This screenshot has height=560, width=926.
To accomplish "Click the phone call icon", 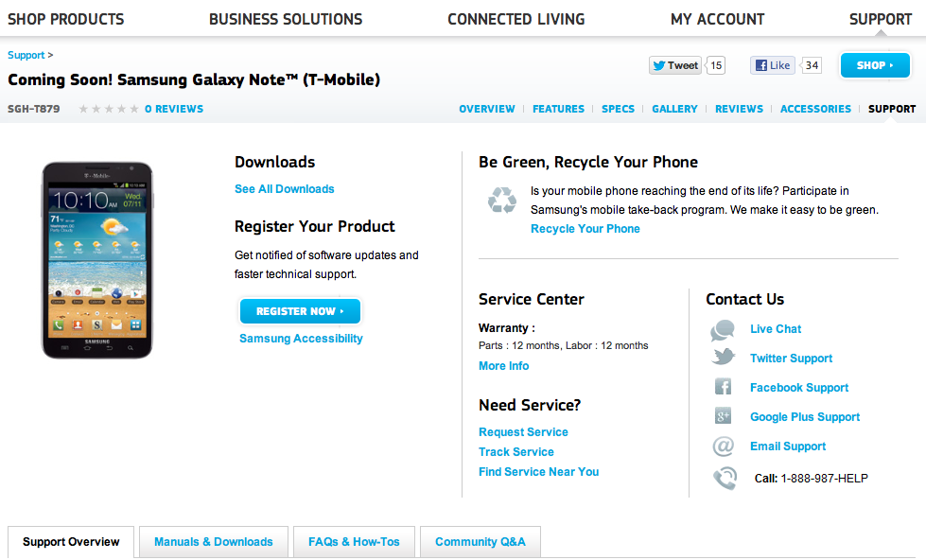I will [x=725, y=478].
